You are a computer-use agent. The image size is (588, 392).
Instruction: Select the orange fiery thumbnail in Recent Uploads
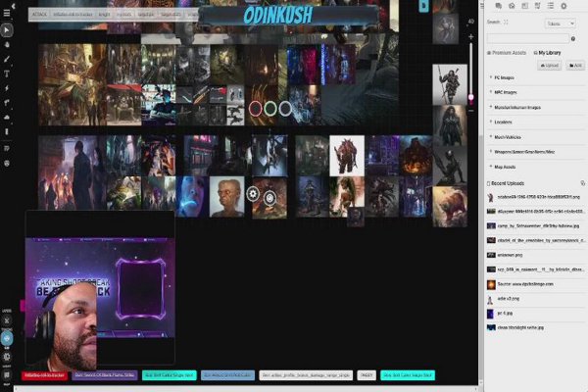491,284
